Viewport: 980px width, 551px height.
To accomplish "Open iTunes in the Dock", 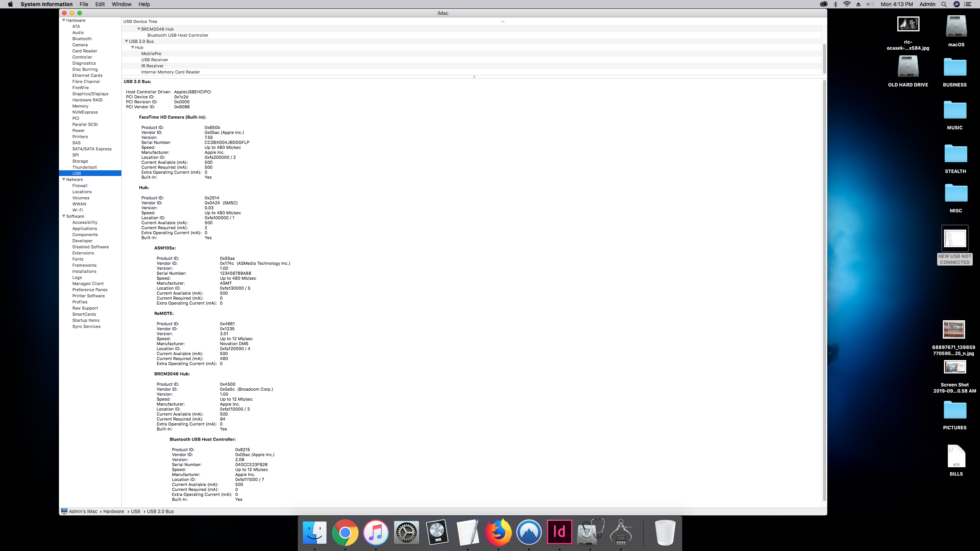I will [376, 532].
